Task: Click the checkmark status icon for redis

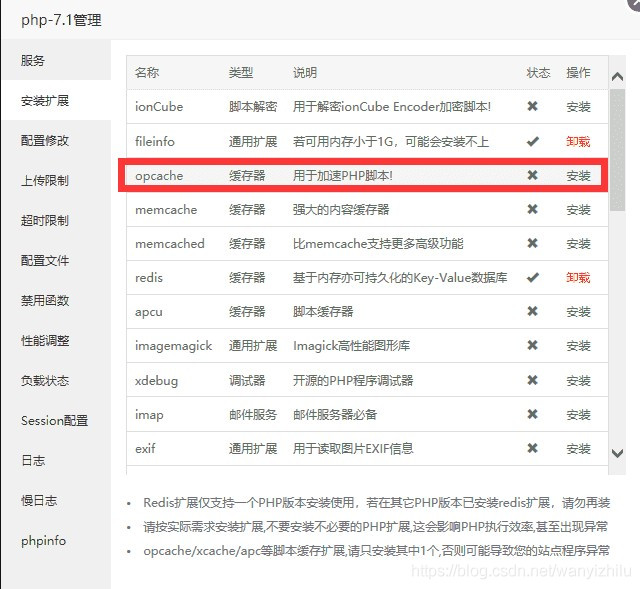Action: click(532, 277)
